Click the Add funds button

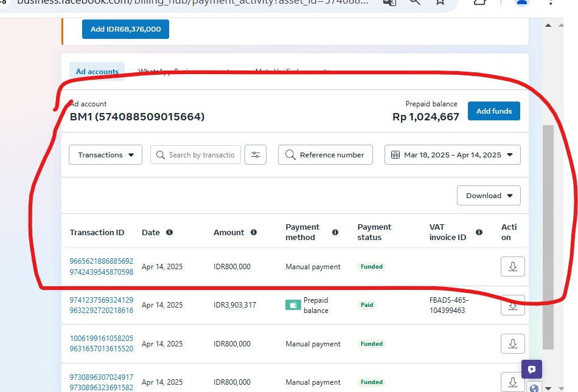click(x=493, y=111)
